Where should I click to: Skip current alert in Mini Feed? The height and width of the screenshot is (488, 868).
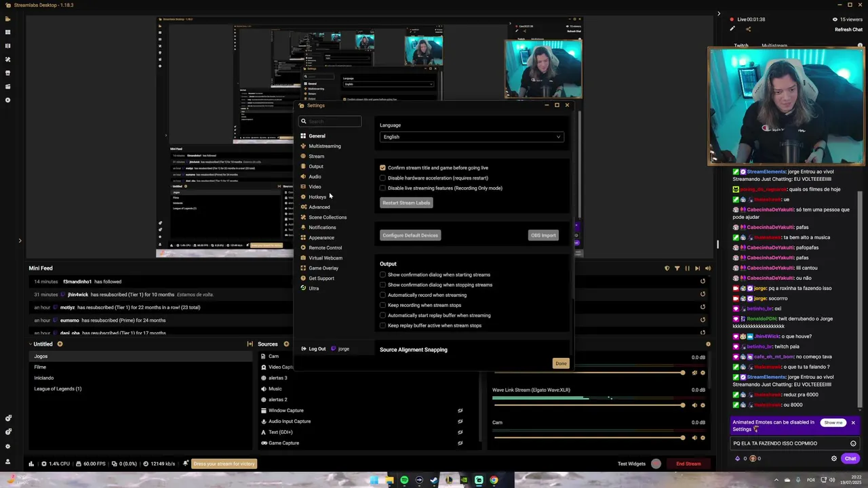(697, 268)
